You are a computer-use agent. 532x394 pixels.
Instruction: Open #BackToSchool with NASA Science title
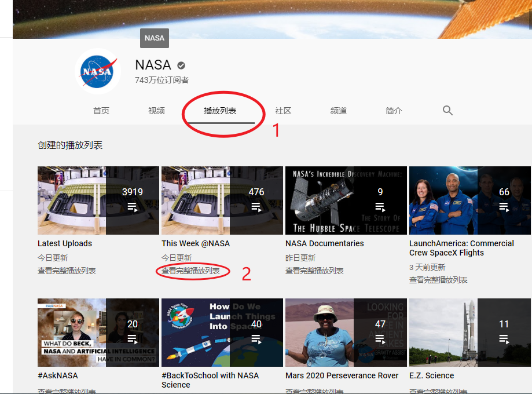[210, 380]
